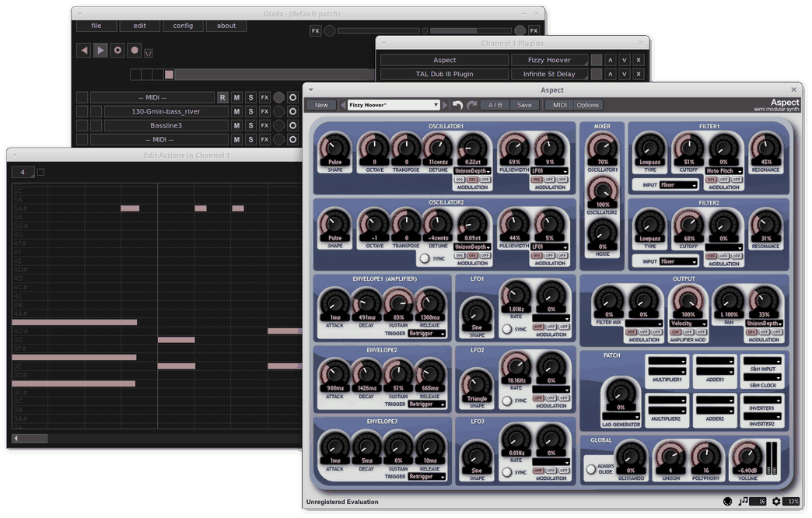
Task: Click the Filter1 Type knob showing Lowpass
Action: point(649,149)
